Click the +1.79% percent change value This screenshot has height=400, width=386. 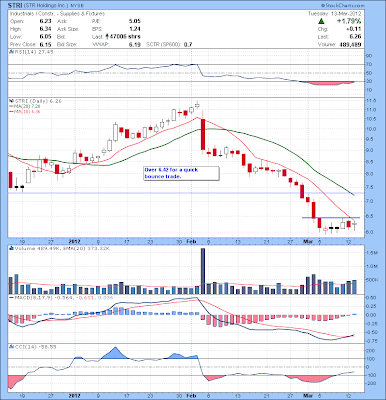[x=349, y=21]
